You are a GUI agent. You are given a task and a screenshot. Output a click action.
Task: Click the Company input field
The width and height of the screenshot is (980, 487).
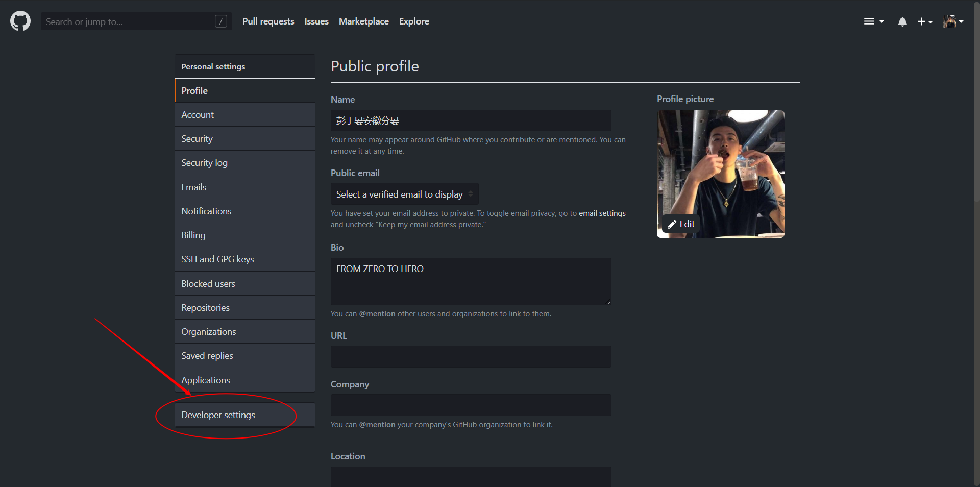click(471, 405)
